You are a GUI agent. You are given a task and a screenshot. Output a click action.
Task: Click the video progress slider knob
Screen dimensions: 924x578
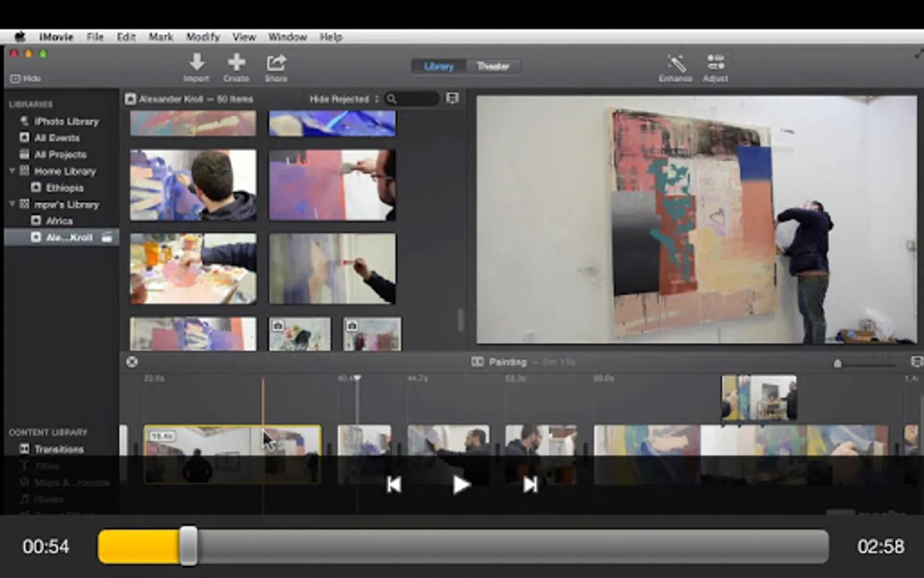pos(188,547)
